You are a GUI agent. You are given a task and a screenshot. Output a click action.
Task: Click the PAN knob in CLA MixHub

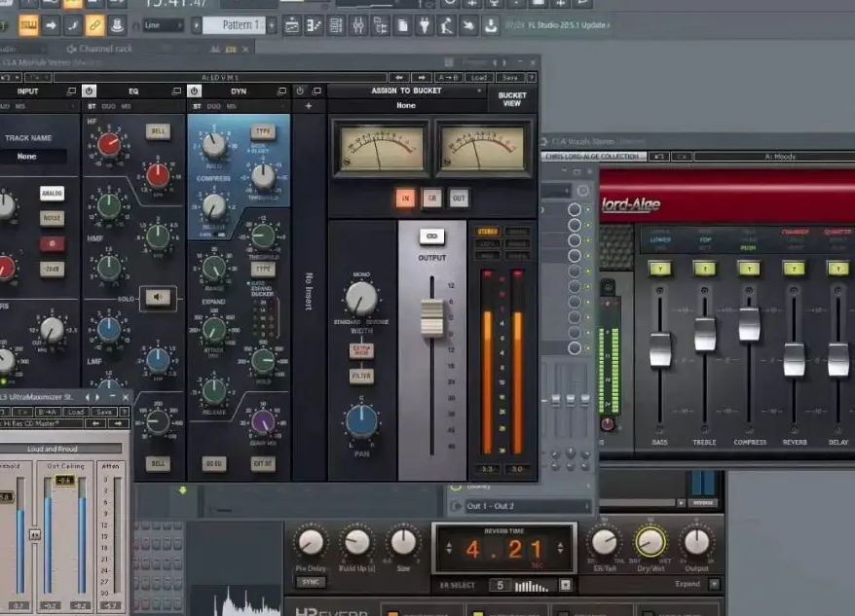[361, 422]
